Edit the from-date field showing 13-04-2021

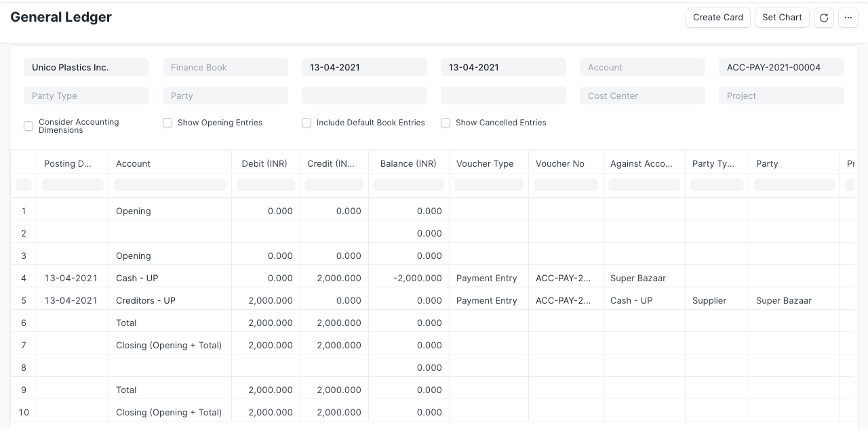click(364, 67)
